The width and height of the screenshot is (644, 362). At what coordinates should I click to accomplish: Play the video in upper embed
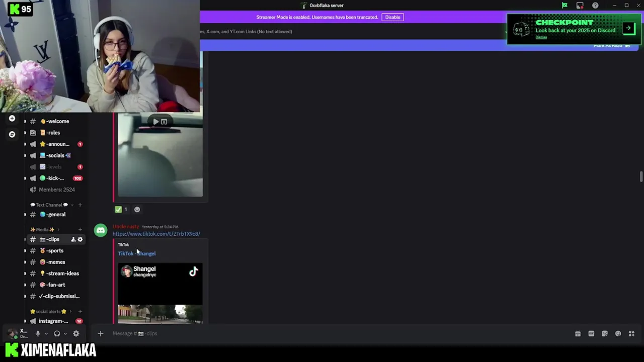coord(155,122)
